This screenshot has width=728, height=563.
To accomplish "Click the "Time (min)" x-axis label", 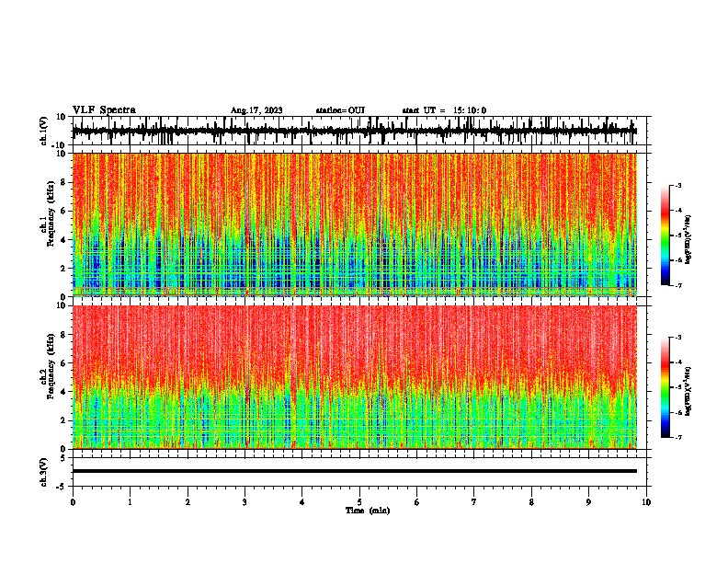I will tap(368, 511).
